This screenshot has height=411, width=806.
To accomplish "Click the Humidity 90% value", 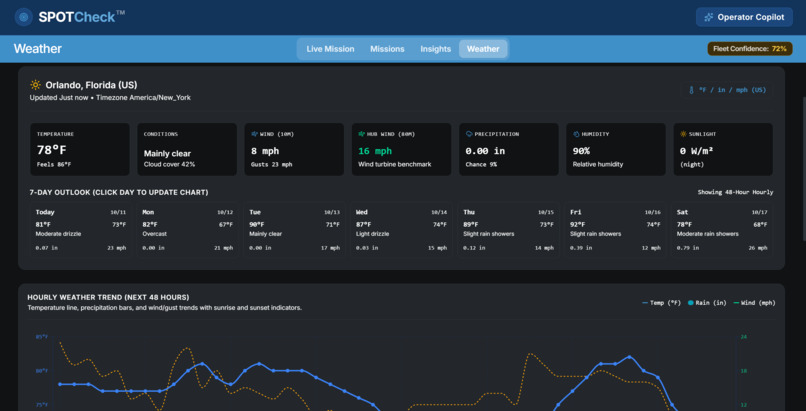I will click(581, 151).
